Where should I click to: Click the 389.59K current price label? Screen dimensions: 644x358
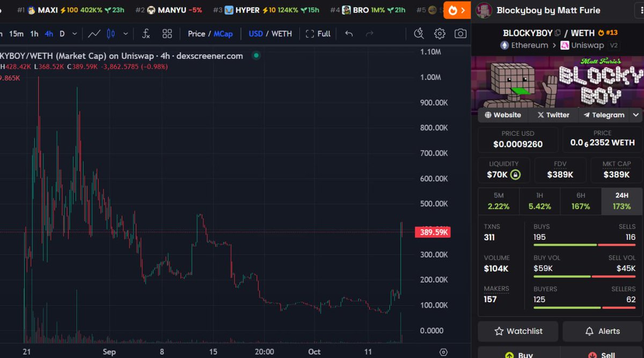pyautogui.click(x=432, y=232)
